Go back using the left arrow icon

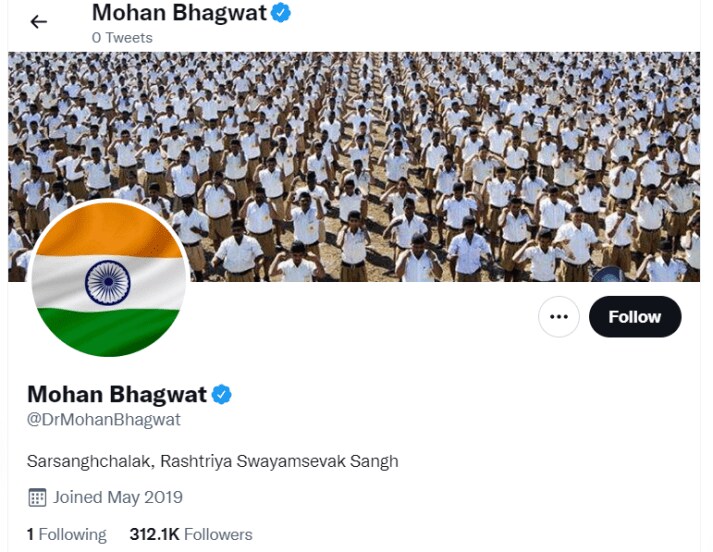click(39, 21)
